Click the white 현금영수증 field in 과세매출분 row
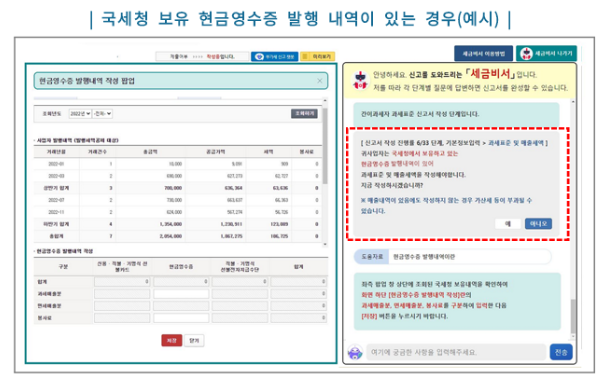The image size is (607, 386). pyautogui.click(x=181, y=294)
